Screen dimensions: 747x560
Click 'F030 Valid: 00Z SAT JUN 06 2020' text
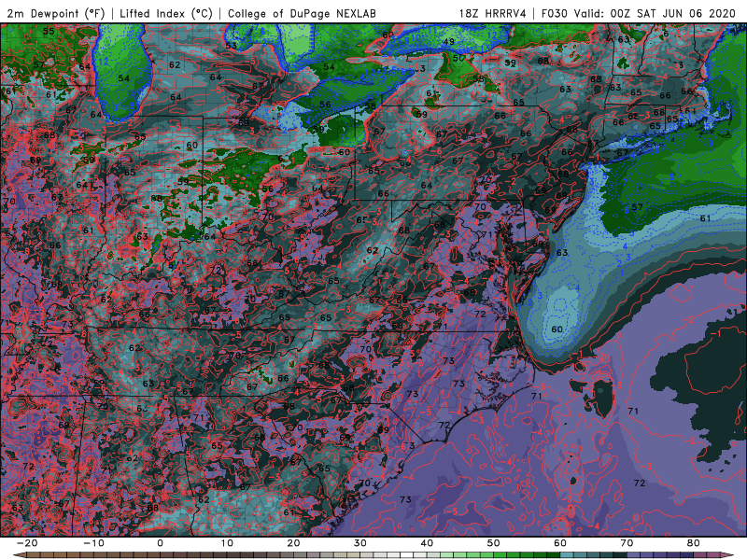639,13
